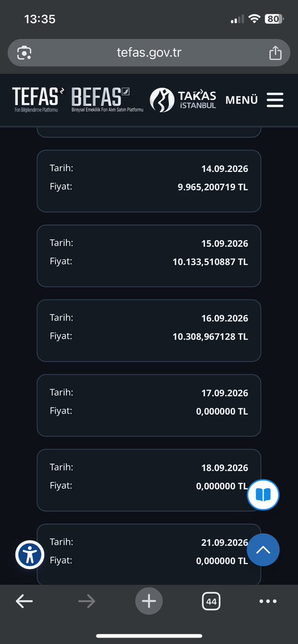Image resolution: width=298 pixels, height=644 pixels.
Task: Tap the camera search icon in address bar
Action: click(x=24, y=53)
